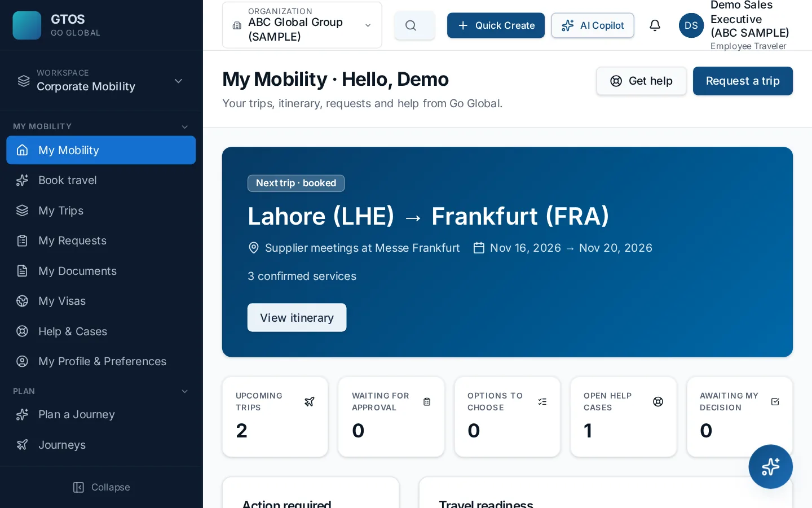Click View itinerary button
812x508 pixels.
(x=297, y=318)
